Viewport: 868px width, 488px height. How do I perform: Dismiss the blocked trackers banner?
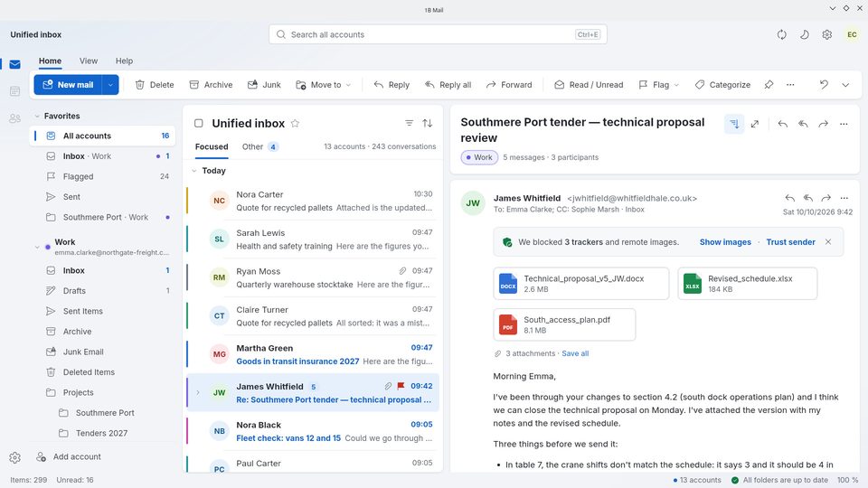point(828,242)
